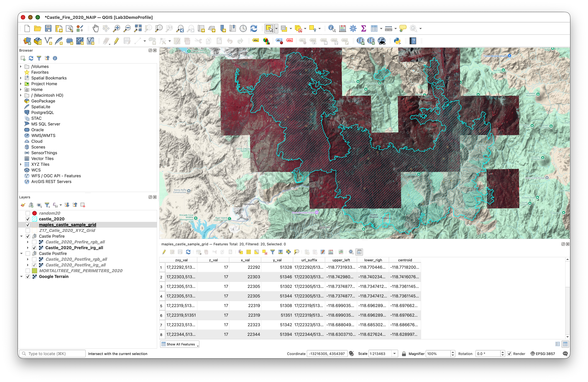Select WMS/WMTS in the Browser panel
The width and height of the screenshot is (588, 382).
[43, 135]
